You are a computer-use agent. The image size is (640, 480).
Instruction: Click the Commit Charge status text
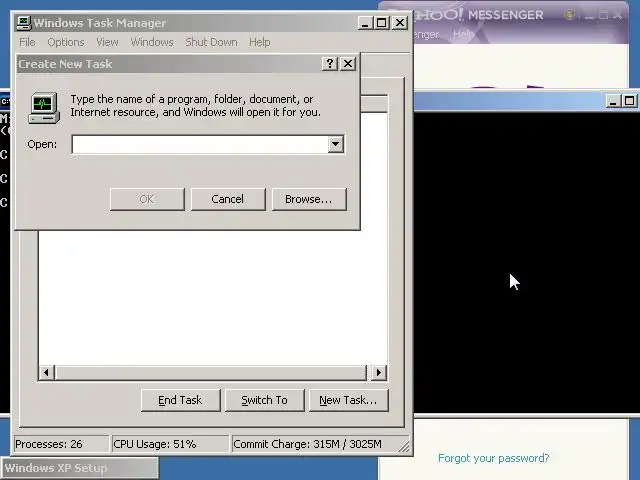[307, 444]
